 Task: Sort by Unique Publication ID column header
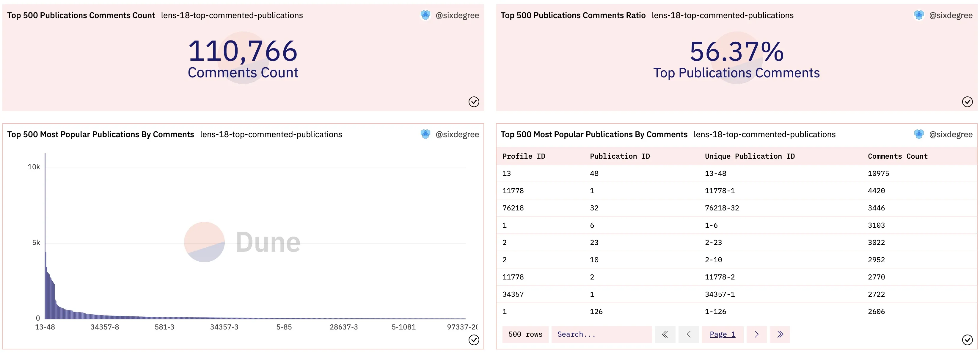(750, 156)
